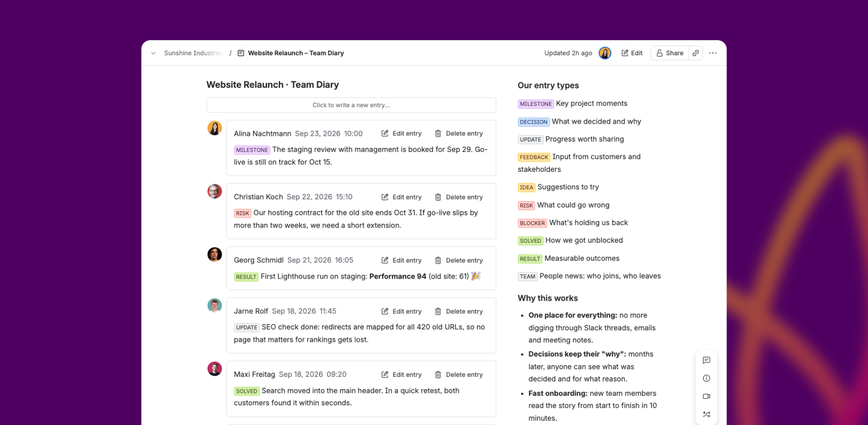Edit Christian Koch's entry
868x425 pixels.
(401, 197)
